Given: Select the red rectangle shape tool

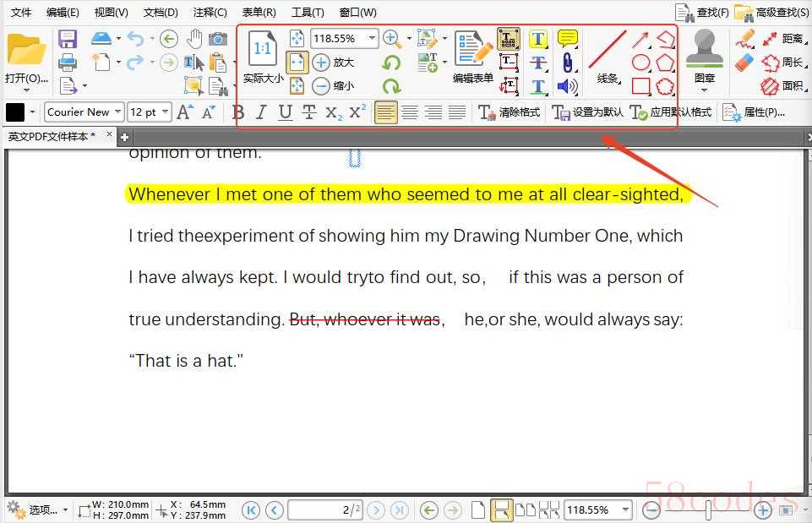Looking at the screenshot, I should tap(641, 86).
